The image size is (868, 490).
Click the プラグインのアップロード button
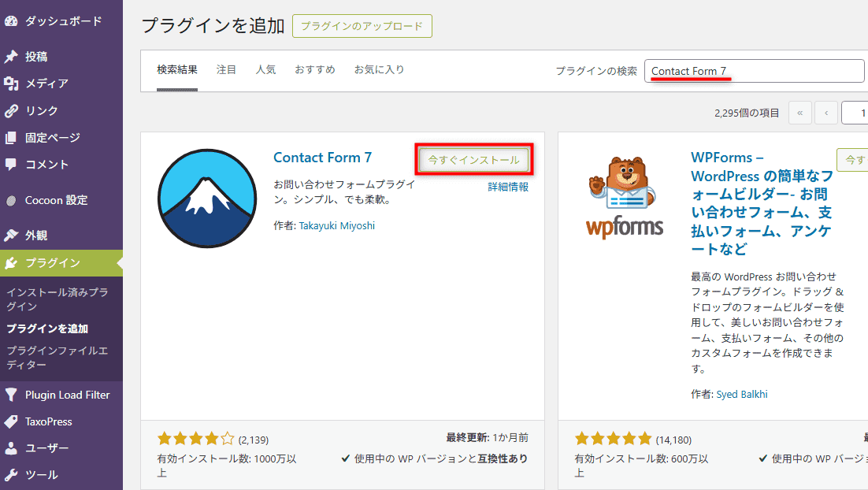click(x=362, y=26)
